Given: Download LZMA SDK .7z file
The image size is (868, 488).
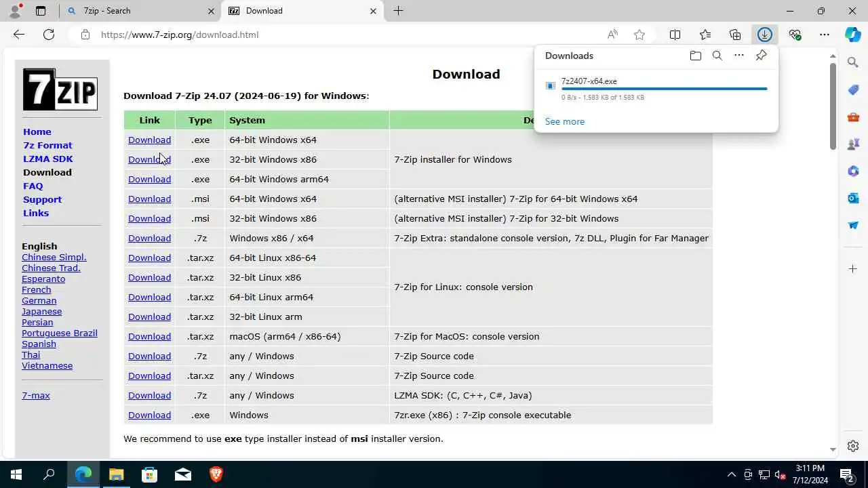Looking at the screenshot, I should (149, 395).
